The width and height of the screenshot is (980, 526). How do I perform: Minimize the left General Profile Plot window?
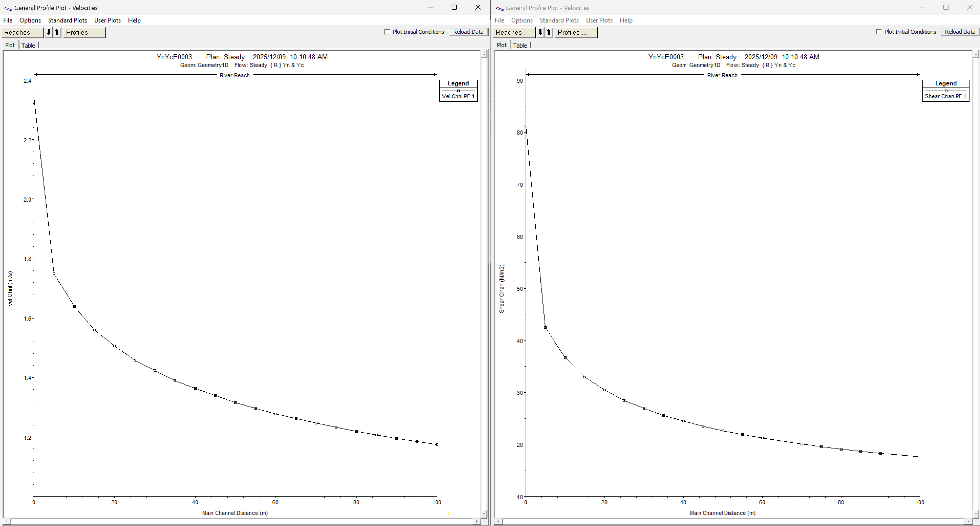tap(431, 7)
